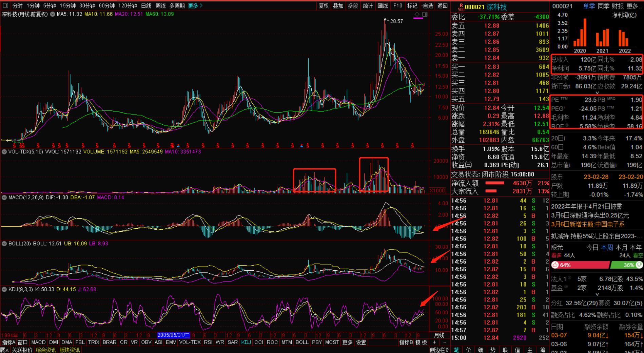
Task: Click the 窗口 button in the indicator bar
Action: tap(23, 342)
